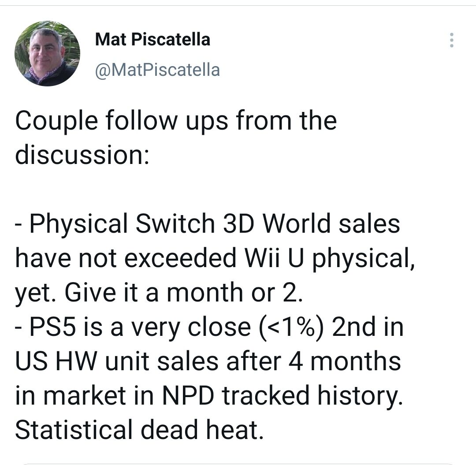The width and height of the screenshot is (476, 465).
Task: Select the 'in market in NPD tracked history.' line
Action: 209,396
